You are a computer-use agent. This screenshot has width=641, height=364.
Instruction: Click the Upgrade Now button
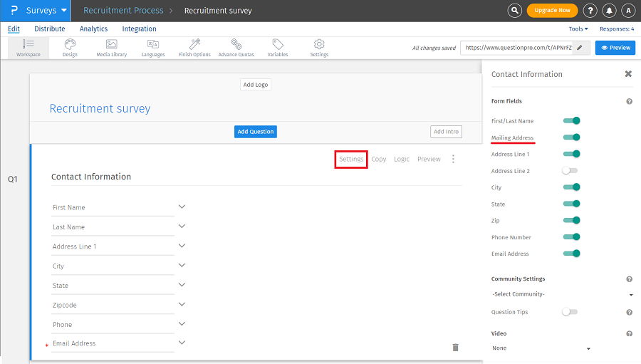[x=552, y=11]
